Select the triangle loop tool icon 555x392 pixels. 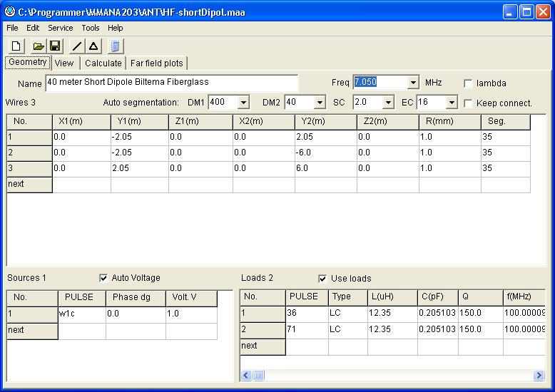click(x=93, y=46)
